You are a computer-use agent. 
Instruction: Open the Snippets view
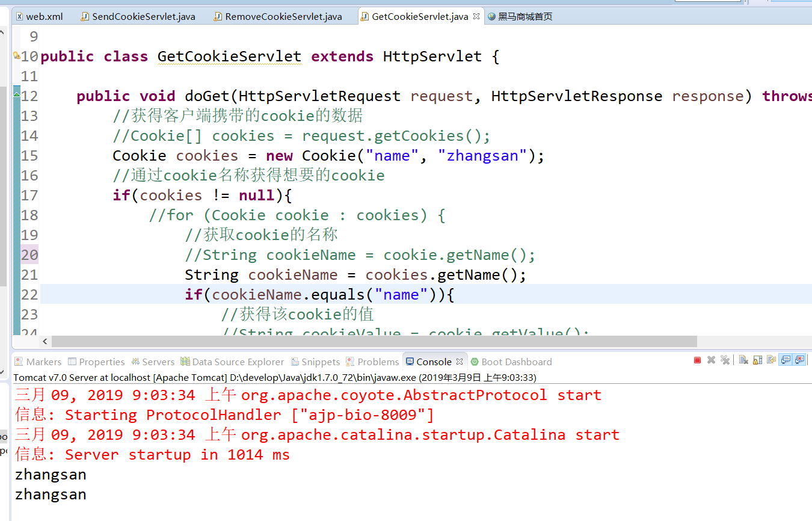click(x=320, y=362)
